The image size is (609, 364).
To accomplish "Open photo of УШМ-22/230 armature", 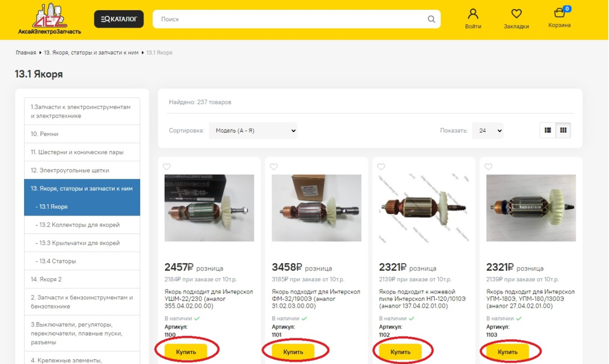I will tap(209, 208).
